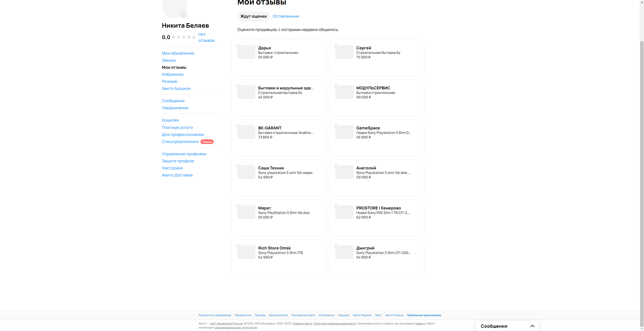Click the rating stars under Никита Беляев
The width and height of the screenshot is (644, 331).
click(184, 37)
